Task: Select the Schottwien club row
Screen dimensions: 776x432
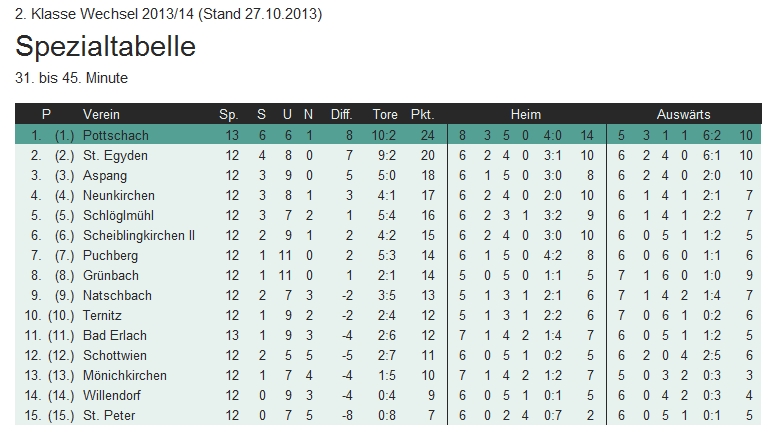Action: click(115, 355)
